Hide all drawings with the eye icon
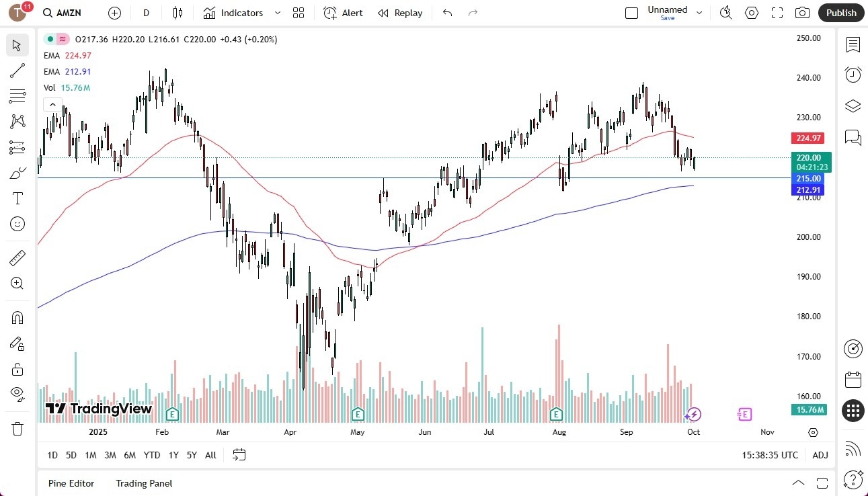 point(17,393)
